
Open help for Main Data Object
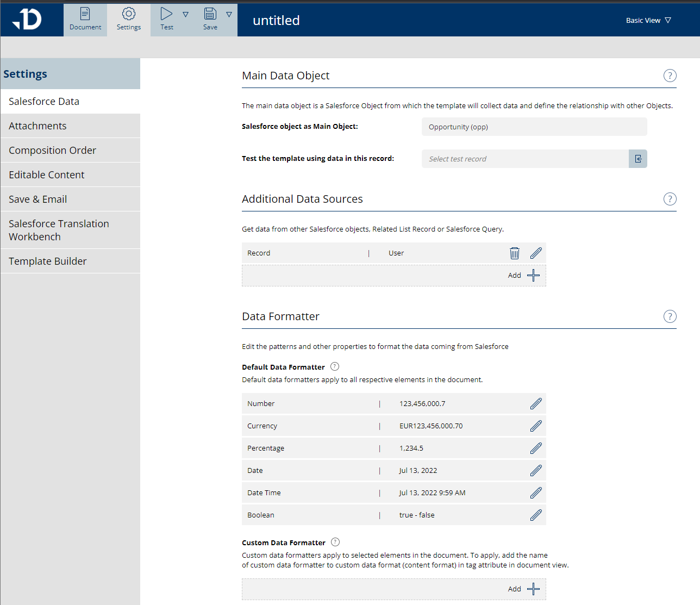pos(670,76)
